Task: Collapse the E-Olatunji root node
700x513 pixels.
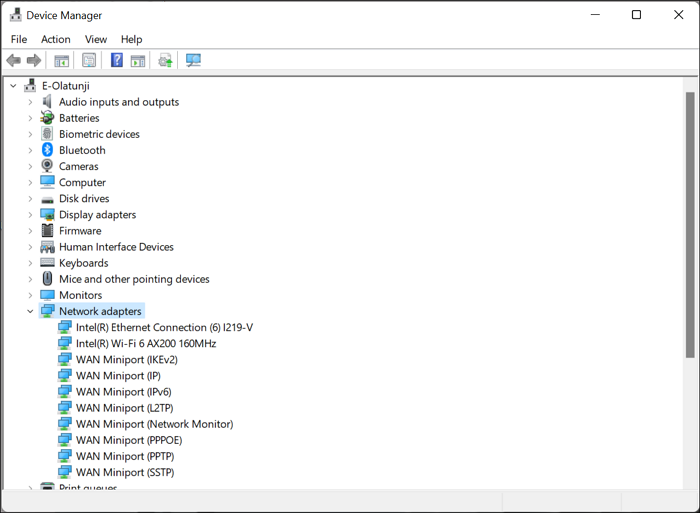Action: point(13,86)
